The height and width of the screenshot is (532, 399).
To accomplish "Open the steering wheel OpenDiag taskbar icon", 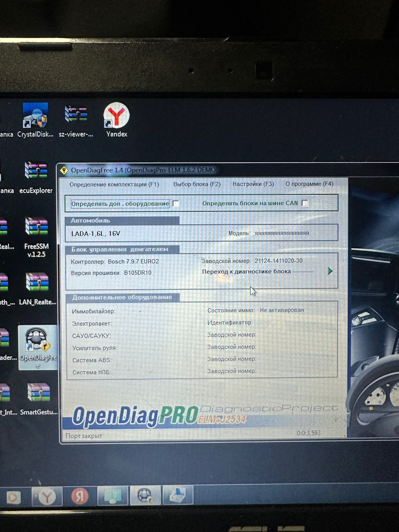I will coord(145,495).
